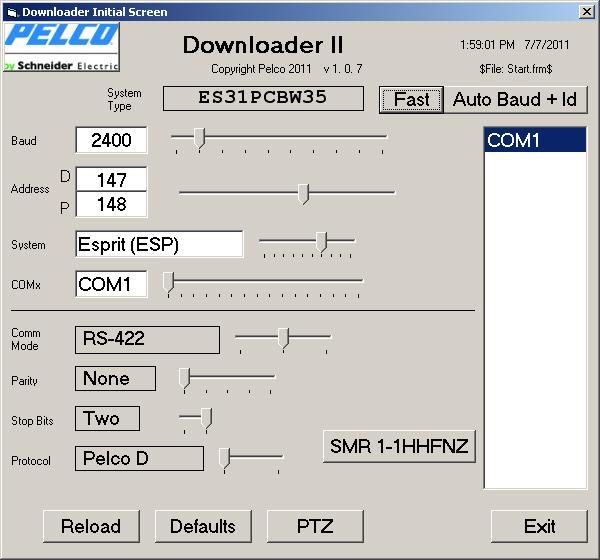Click the Protocol box Pelco D
The image size is (600, 560).
(x=139, y=458)
